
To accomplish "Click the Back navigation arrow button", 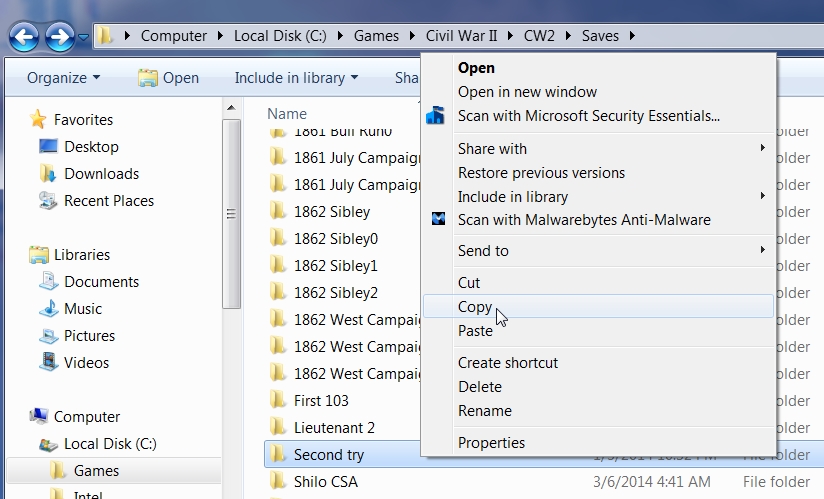I will (24, 38).
